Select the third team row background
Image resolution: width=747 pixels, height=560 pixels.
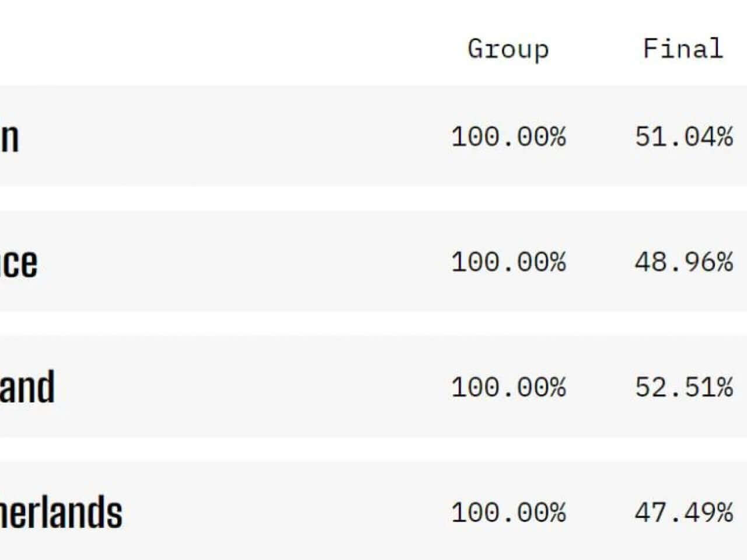pos(373,386)
